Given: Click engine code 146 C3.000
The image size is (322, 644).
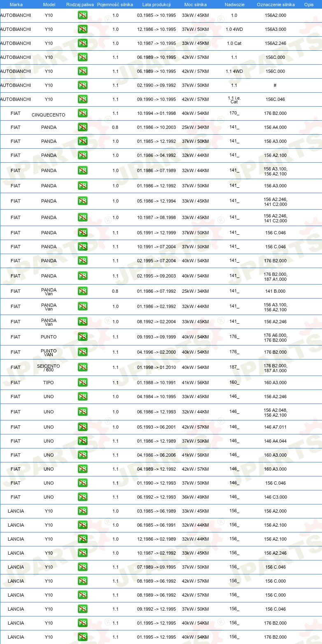Looking at the screenshot, I should click(x=275, y=497).
